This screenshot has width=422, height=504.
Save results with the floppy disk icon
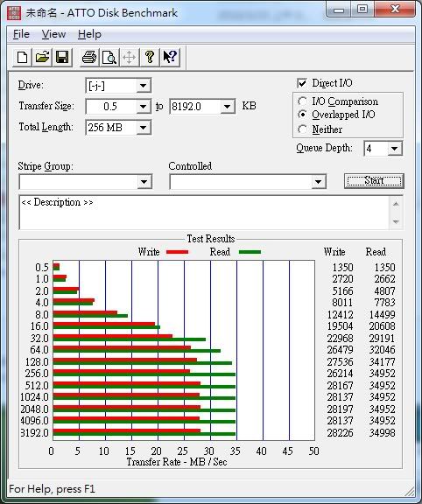(x=62, y=58)
